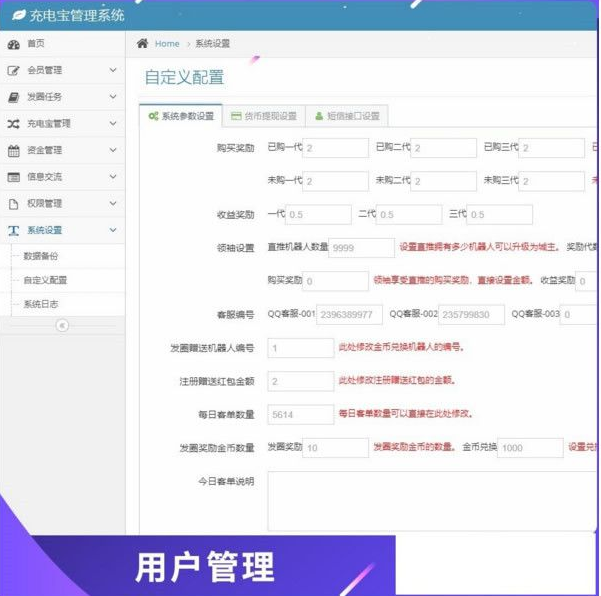Expand the 充电宝管理 menu chevron
The width and height of the screenshot is (601, 596).
pos(112,124)
